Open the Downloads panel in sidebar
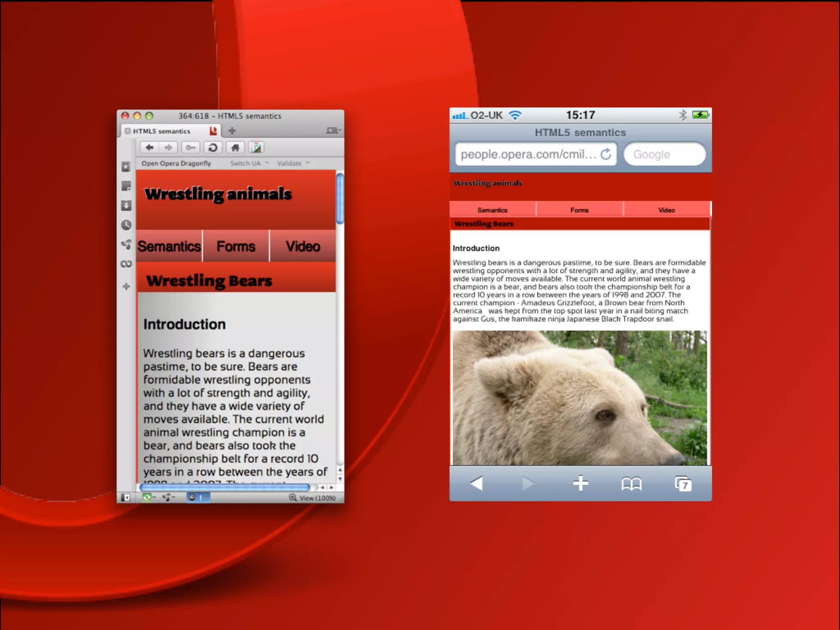 pos(126,205)
